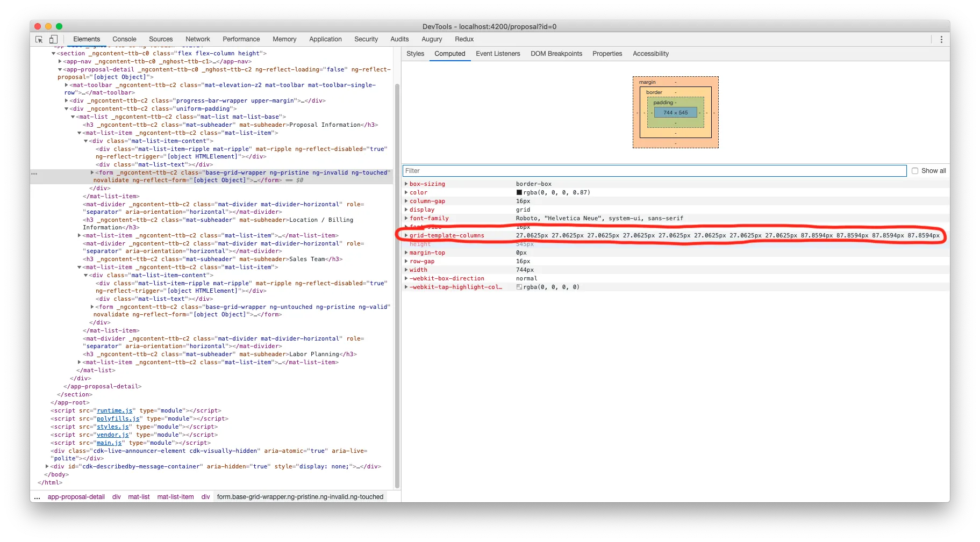Expand the box-sizing computed property

tap(406, 184)
